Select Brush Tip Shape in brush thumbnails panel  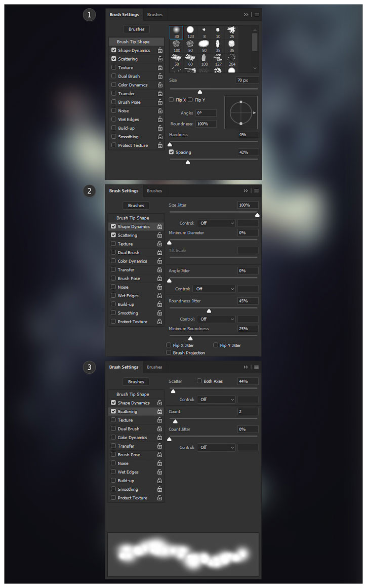136,42
